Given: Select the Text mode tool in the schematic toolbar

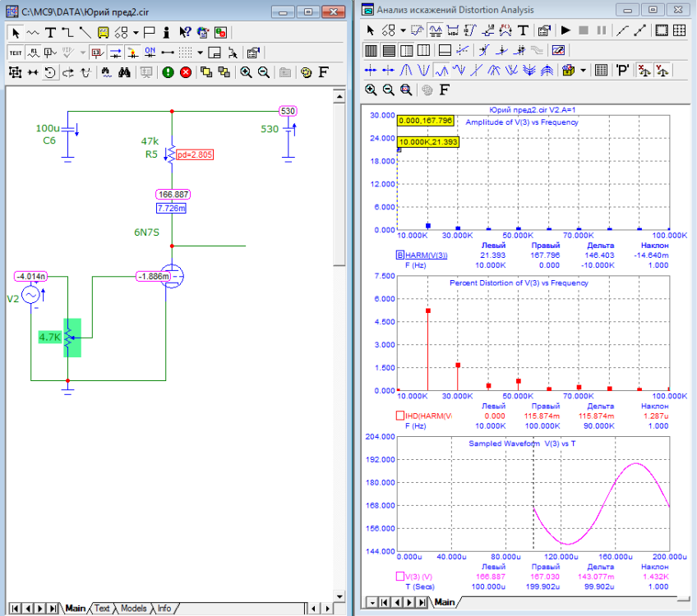Looking at the screenshot, I should click(x=50, y=33).
